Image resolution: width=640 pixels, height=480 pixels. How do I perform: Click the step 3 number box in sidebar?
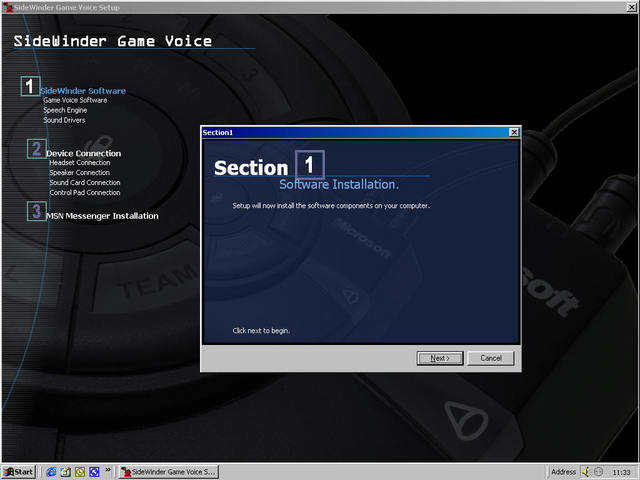pos(37,211)
